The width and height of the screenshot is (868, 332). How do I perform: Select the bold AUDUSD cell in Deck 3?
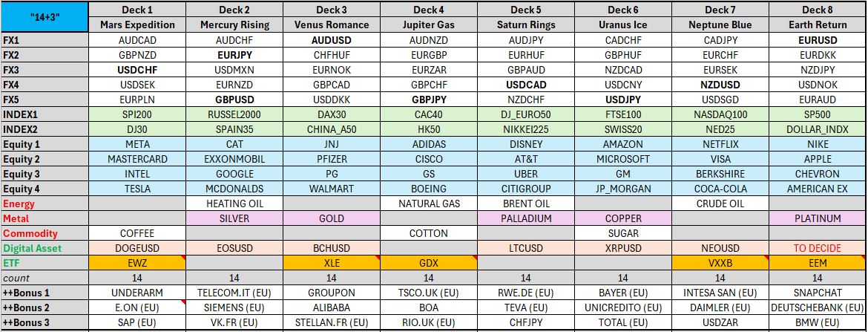[331, 40]
